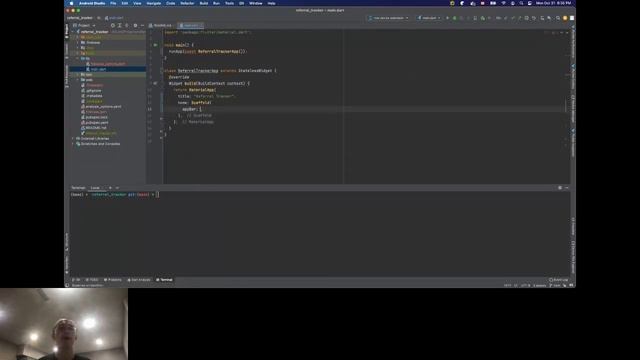Open the terminal session dropdown arrow
640x360 pixels.
coord(117,188)
